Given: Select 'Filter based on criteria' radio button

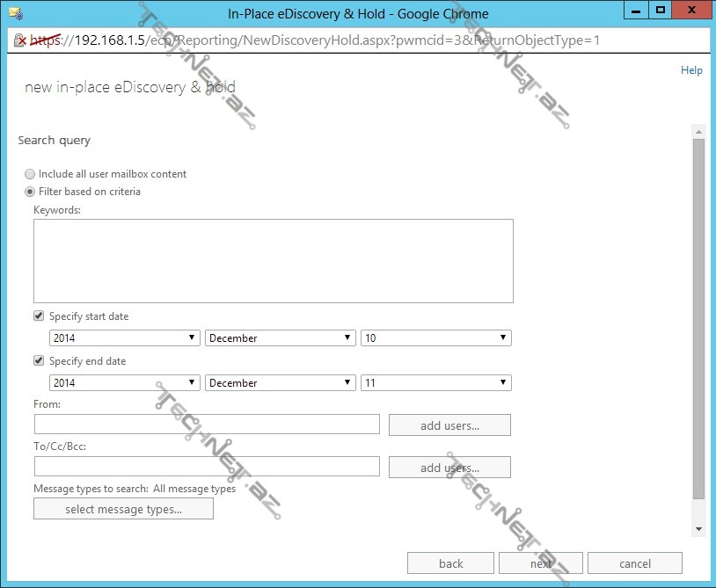Looking at the screenshot, I should pos(31,192).
